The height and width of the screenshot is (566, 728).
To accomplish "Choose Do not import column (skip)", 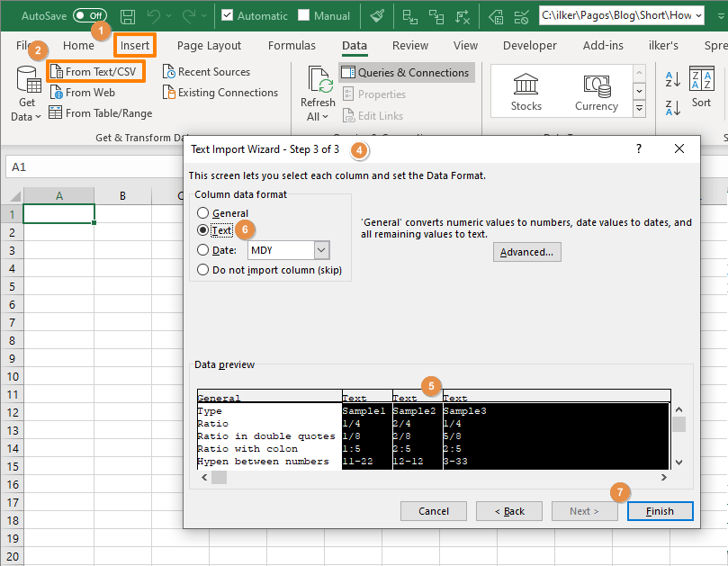I will (204, 271).
